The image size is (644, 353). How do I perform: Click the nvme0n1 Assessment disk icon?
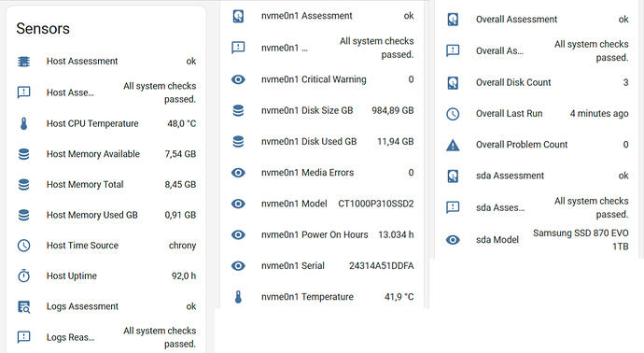pos(238,16)
